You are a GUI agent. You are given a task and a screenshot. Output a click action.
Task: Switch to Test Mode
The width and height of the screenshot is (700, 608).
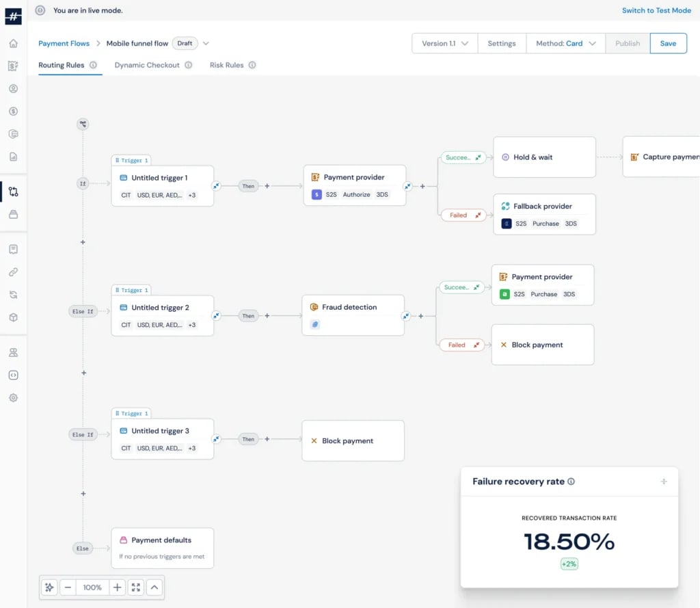[x=656, y=10]
